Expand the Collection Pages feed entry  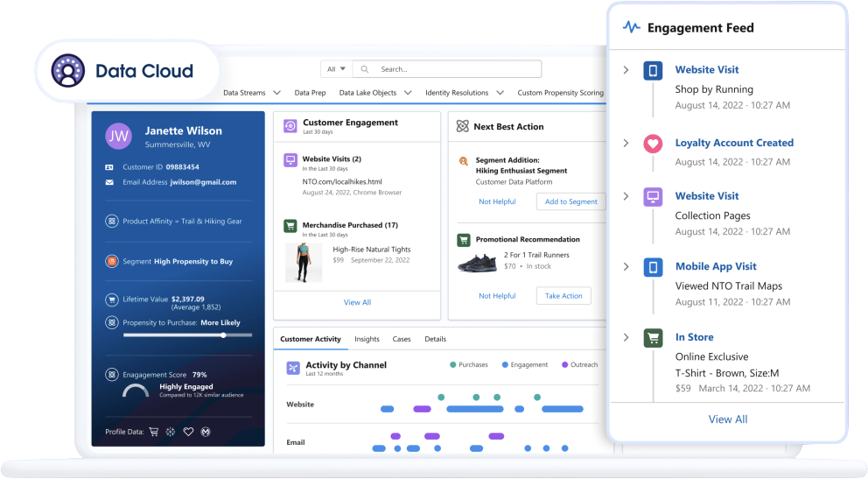click(x=626, y=196)
